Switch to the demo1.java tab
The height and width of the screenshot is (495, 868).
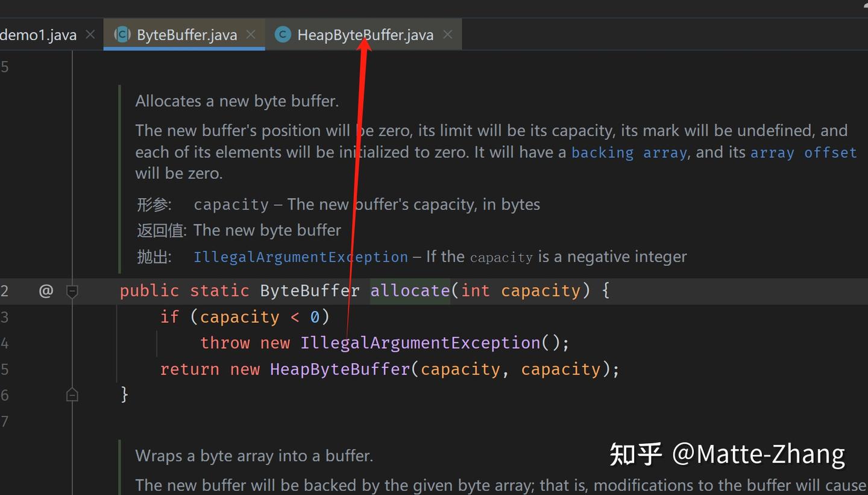(38, 34)
